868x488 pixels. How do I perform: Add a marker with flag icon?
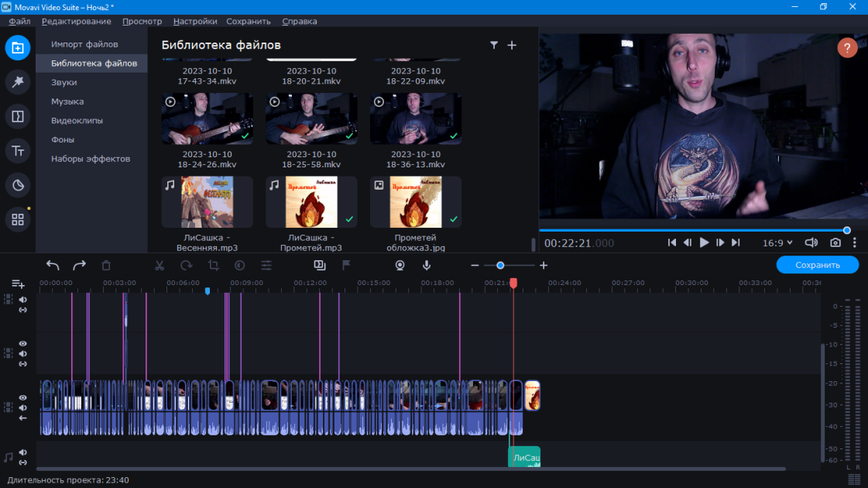(346, 266)
